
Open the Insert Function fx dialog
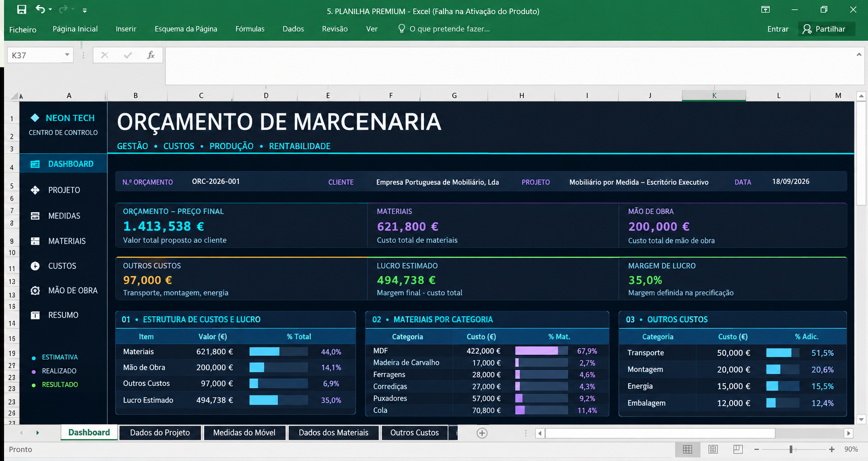(150, 55)
